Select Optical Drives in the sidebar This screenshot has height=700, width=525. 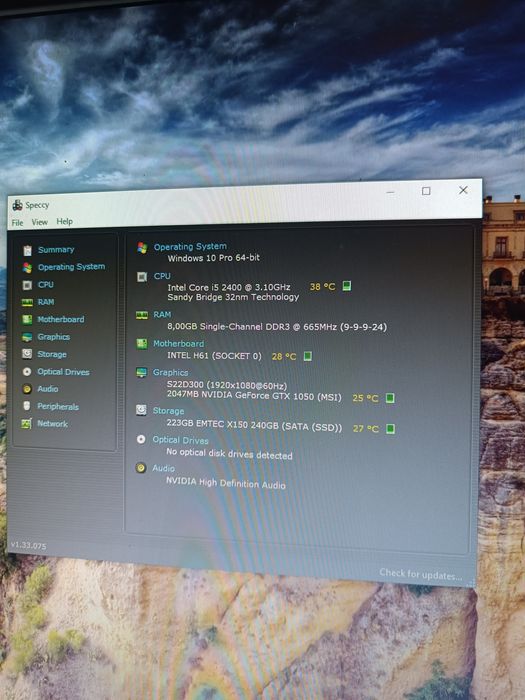63,372
